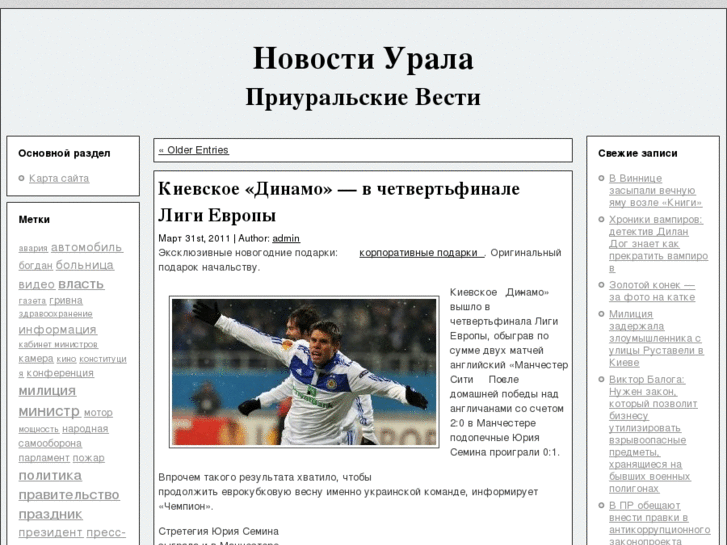Select the народная самооборона tag

[x=63, y=436]
